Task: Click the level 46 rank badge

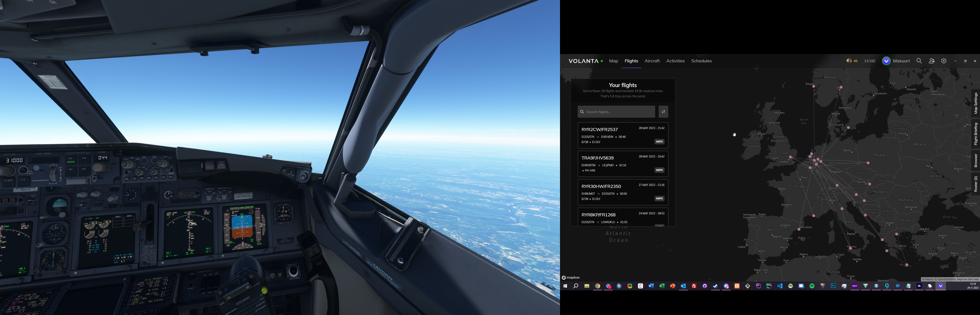Action: 851,61
